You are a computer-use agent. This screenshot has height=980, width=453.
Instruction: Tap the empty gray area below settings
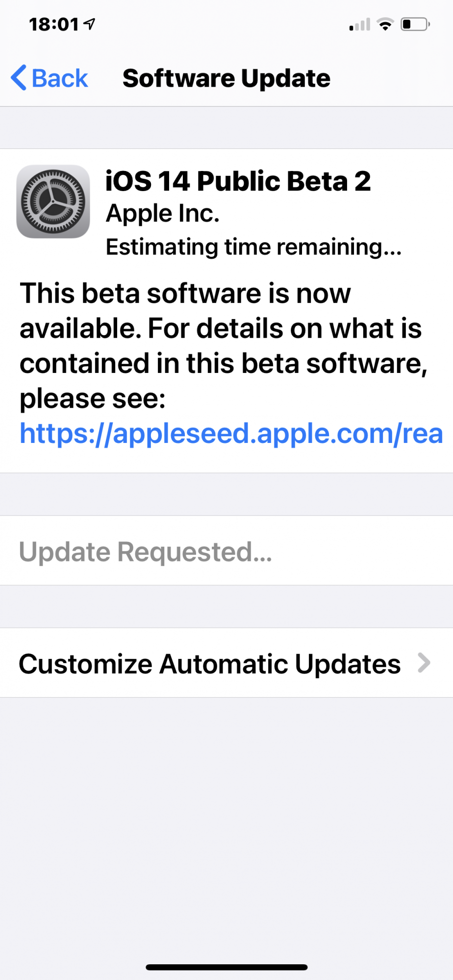point(226,828)
